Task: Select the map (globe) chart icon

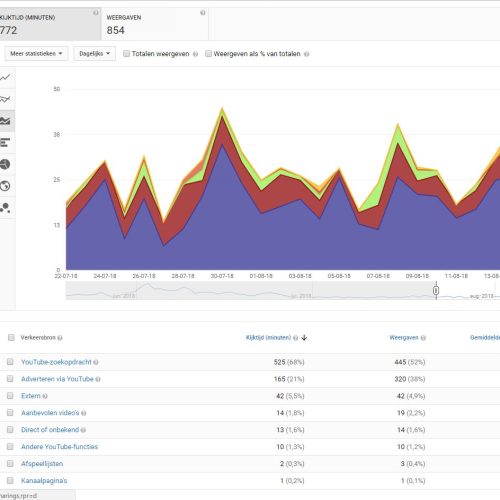Action: point(5,186)
